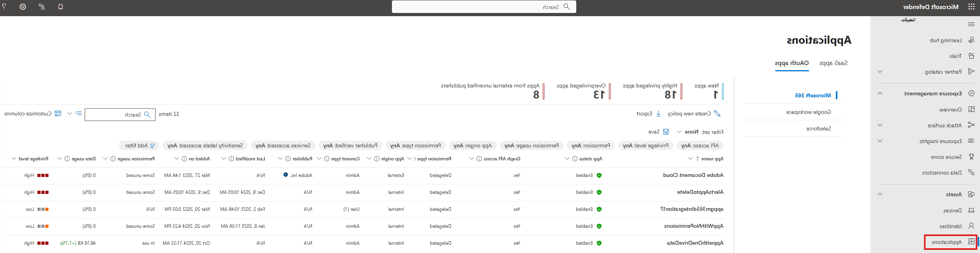This screenshot has width=980, height=253.
Task: Click the Overview dashboard icon
Action: [971, 110]
